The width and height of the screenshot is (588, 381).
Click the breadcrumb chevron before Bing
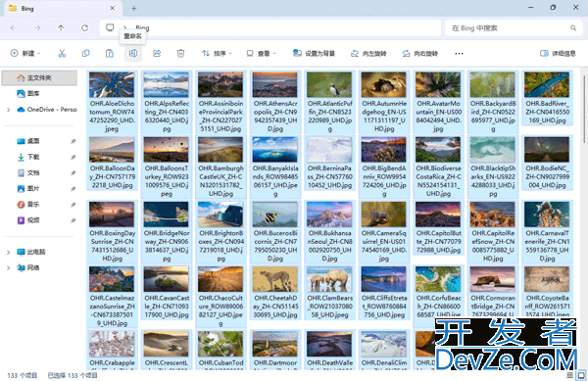[x=124, y=27]
